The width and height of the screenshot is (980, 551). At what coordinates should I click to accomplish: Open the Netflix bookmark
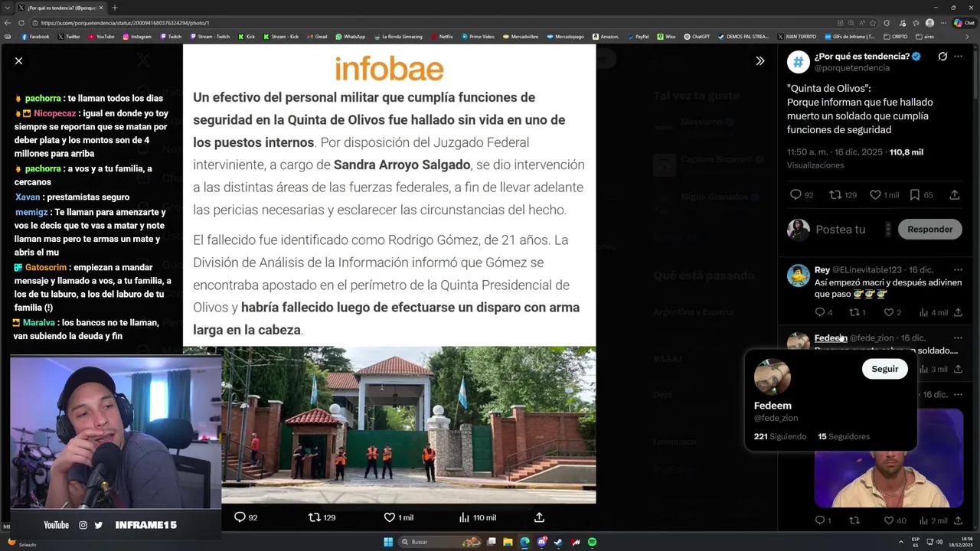coord(442,37)
